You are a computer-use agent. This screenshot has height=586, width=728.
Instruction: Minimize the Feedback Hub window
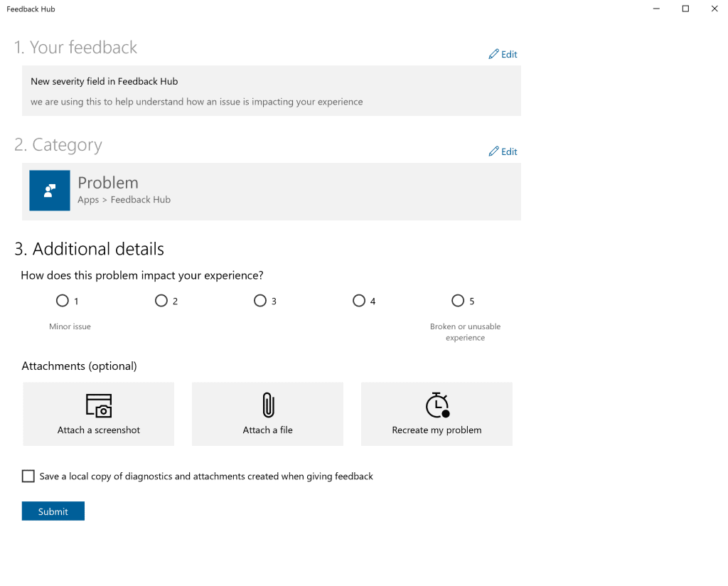656,9
